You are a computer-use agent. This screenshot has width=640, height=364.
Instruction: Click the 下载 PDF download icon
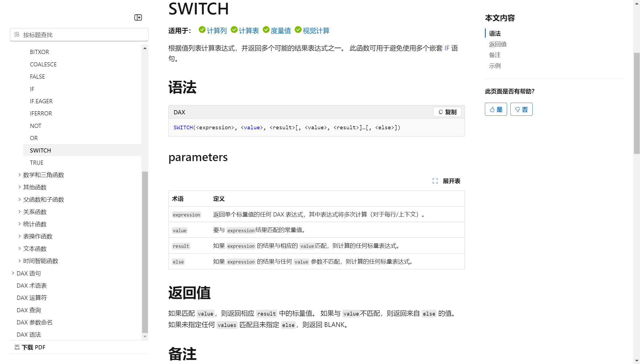coord(17,347)
